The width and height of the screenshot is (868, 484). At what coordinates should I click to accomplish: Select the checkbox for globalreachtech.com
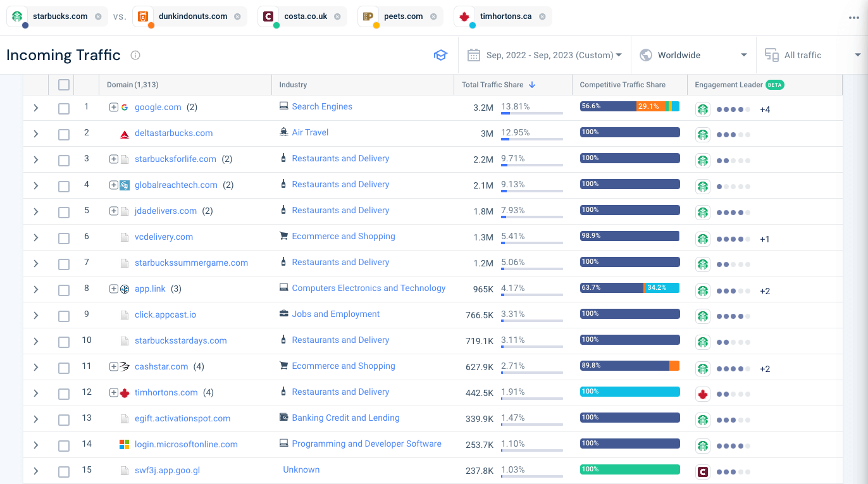tap(64, 187)
